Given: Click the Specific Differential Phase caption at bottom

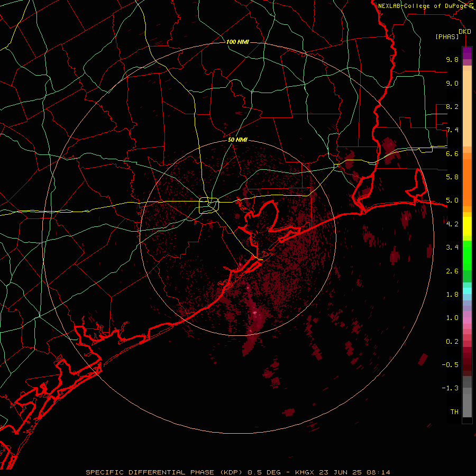Looking at the screenshot, I should click(x=238, y=472).
